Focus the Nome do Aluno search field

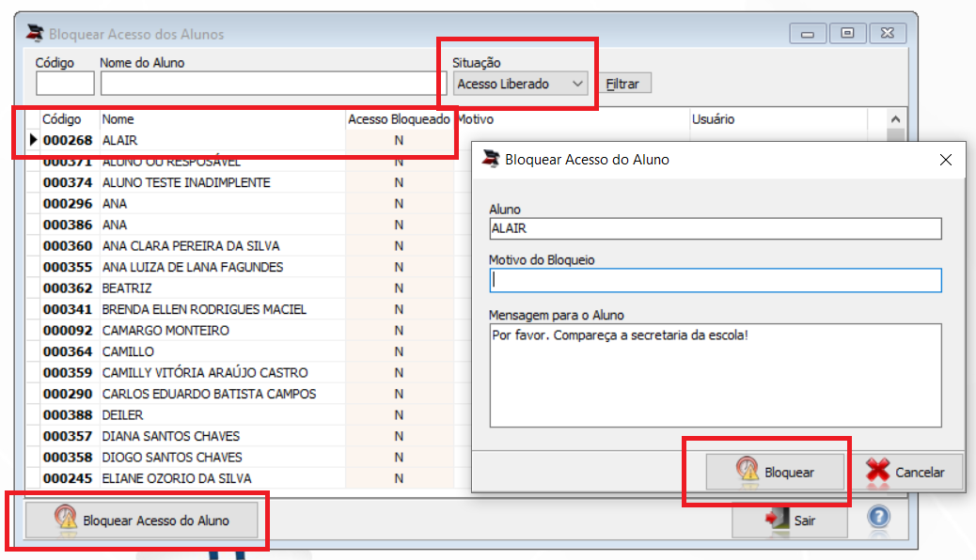(x=274, y=84)
